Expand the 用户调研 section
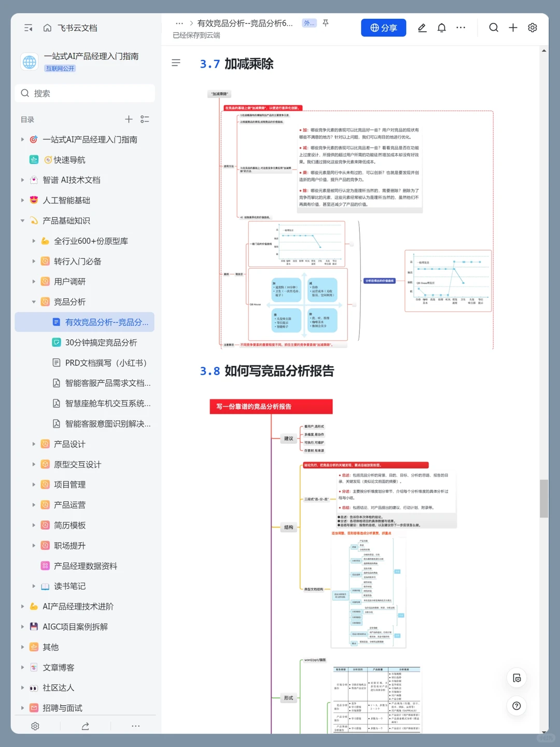 [x=34, y=281]
